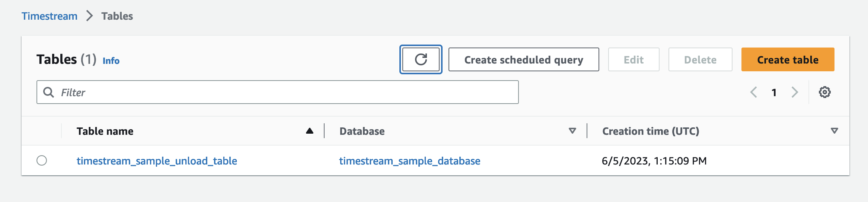Click the Delete button
868x202 pixels.
[x=700, y=59]
